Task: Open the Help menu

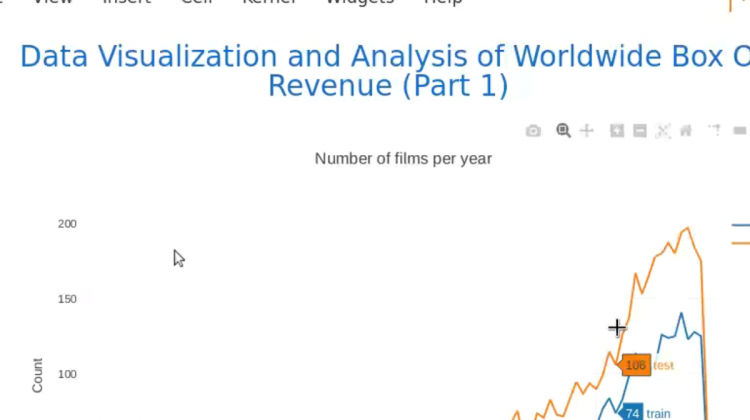Action: pyautogui.click(x=443, y=2)
